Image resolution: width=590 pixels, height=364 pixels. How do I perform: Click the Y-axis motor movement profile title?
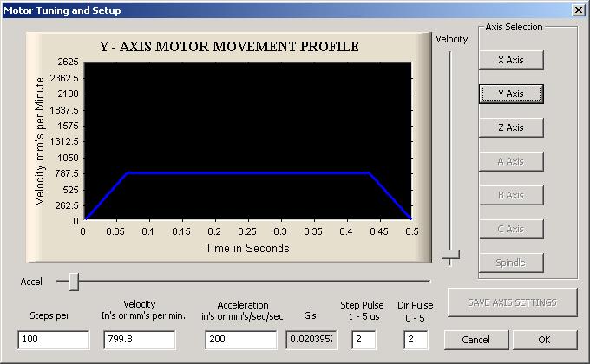click(x=229, y=47)
